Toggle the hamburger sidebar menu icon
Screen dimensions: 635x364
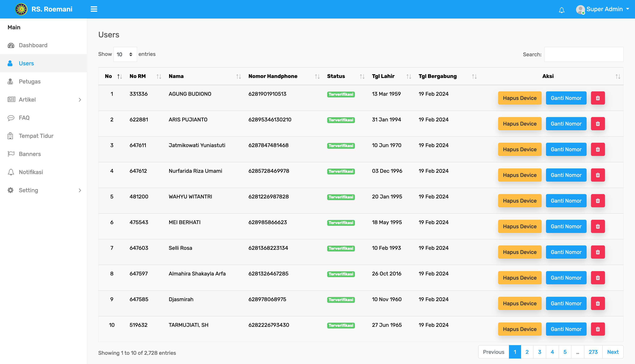coord(94,9)
